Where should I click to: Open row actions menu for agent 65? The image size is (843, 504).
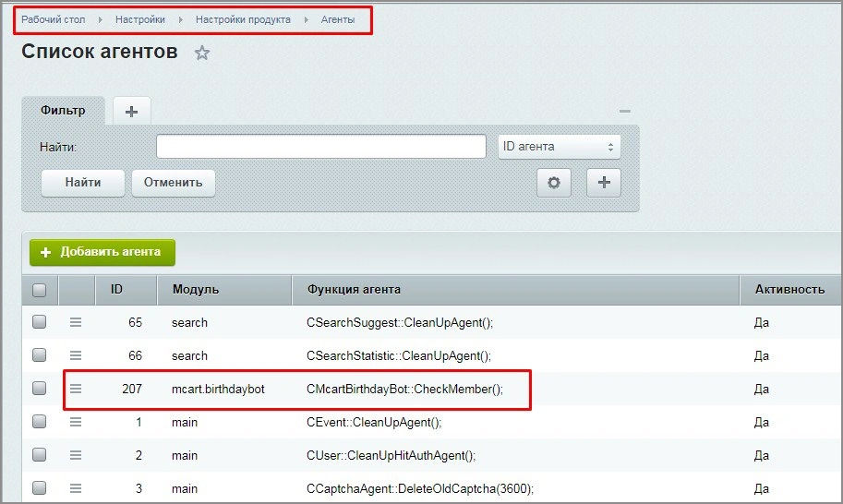pyautogui.click(x=76, y=322)
